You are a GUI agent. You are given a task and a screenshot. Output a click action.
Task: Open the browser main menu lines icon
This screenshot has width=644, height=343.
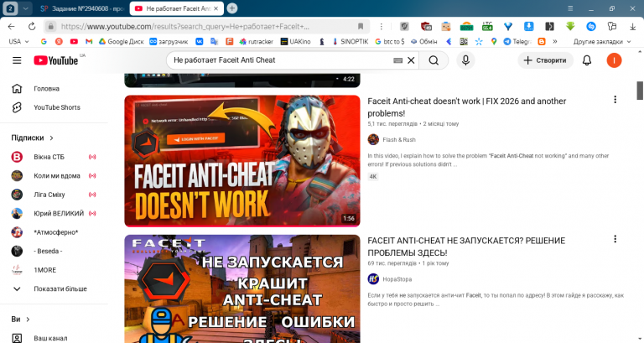[570, 8]
